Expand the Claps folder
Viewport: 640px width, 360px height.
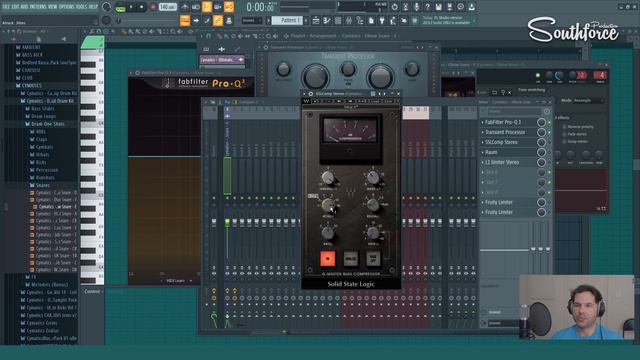(41, 139)
